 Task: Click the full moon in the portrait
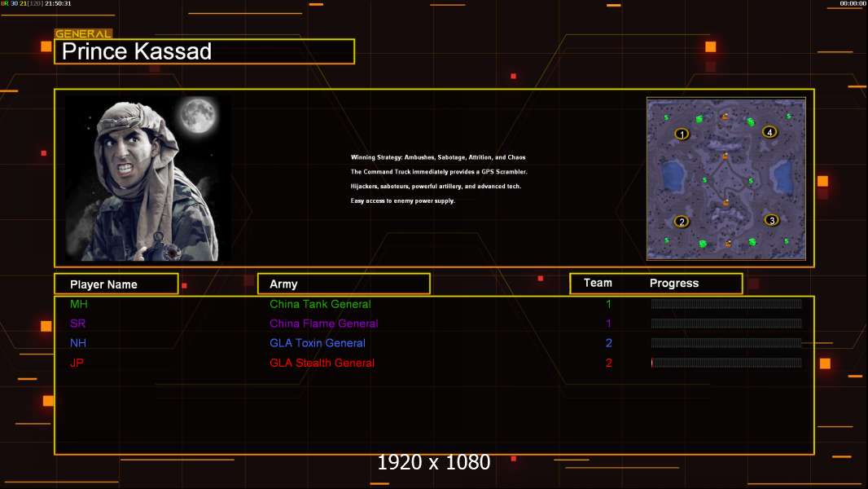pos(197,115)
